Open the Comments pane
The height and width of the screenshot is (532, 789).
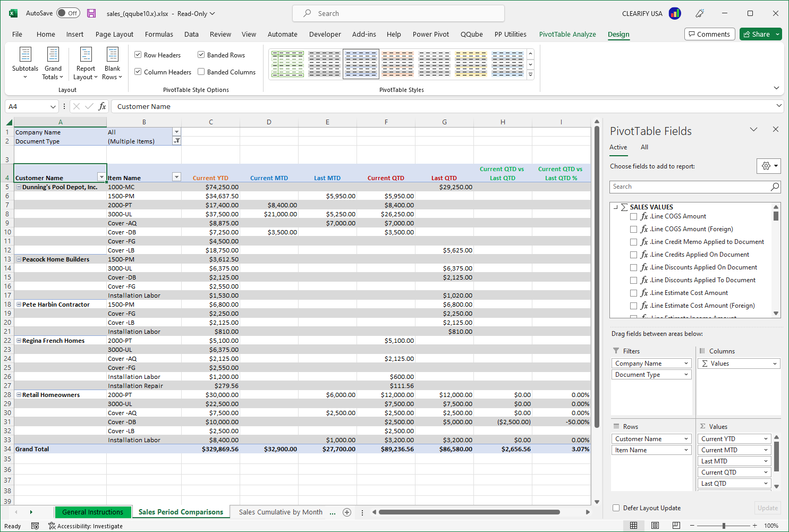[709, 33]
